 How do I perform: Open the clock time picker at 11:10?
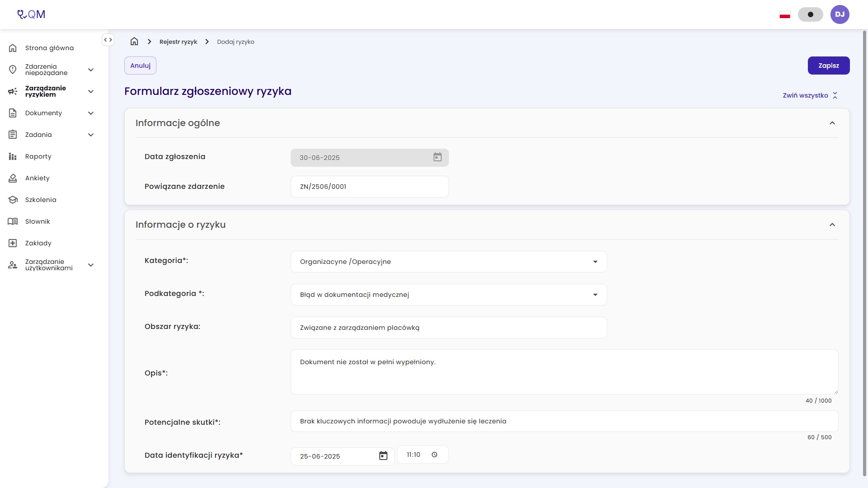[x=434, y=455]
